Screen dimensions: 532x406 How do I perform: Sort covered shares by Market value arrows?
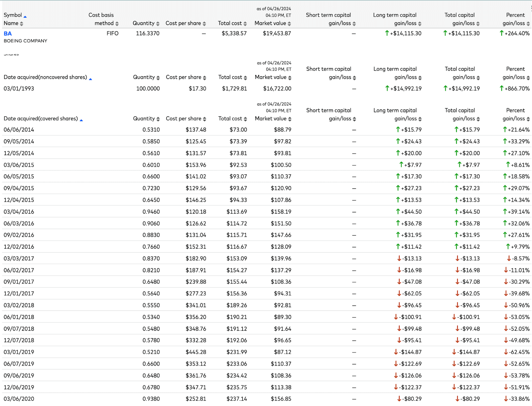tap(290, 119)
